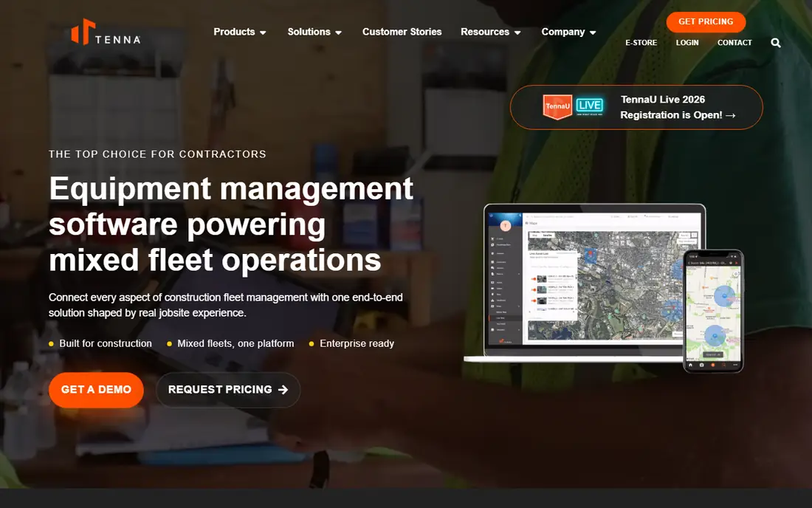The image size is (812, 508).
Task: Expand the Products dropdown menu
Action: coord(240,32)
